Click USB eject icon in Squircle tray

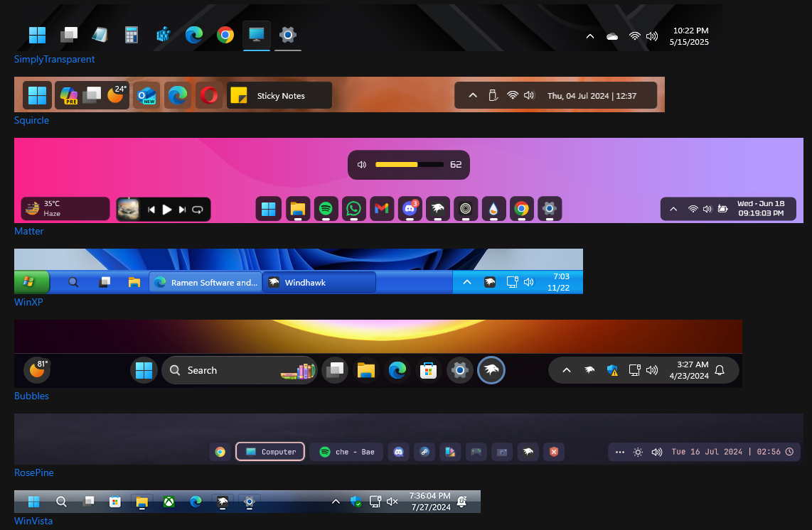click(493, 95)
